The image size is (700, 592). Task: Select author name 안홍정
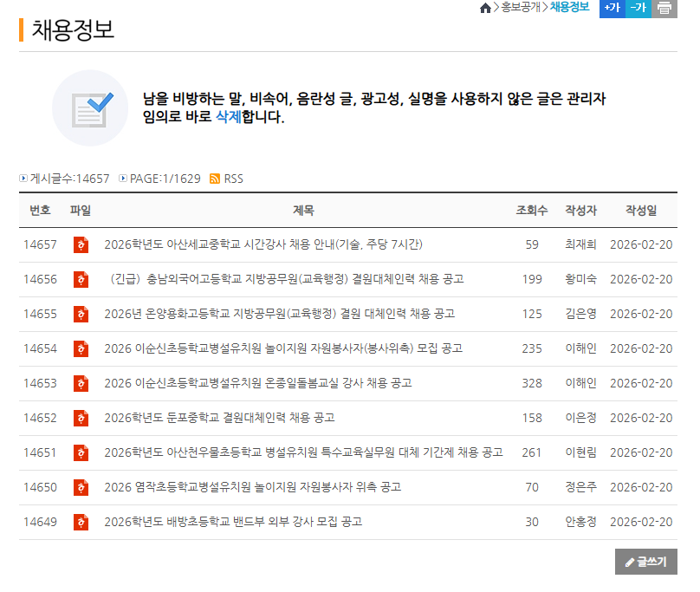point(580,522)
